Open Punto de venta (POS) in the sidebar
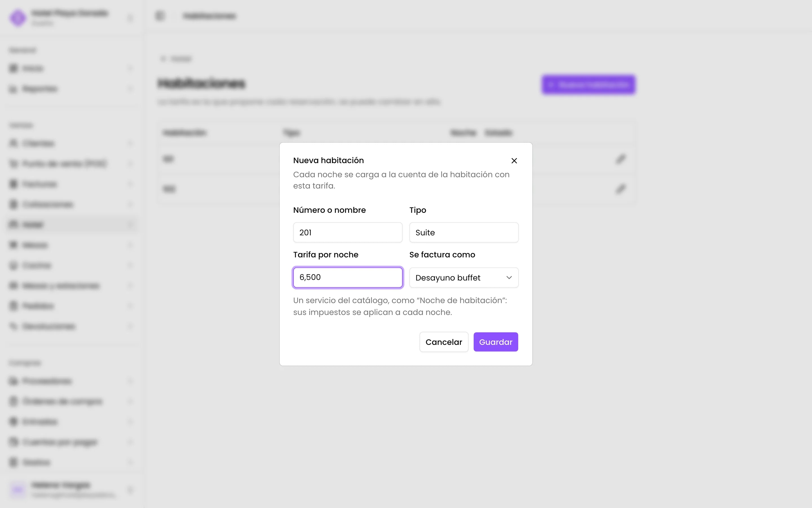Viewport: 812px width, 508px height. [71, 164]
